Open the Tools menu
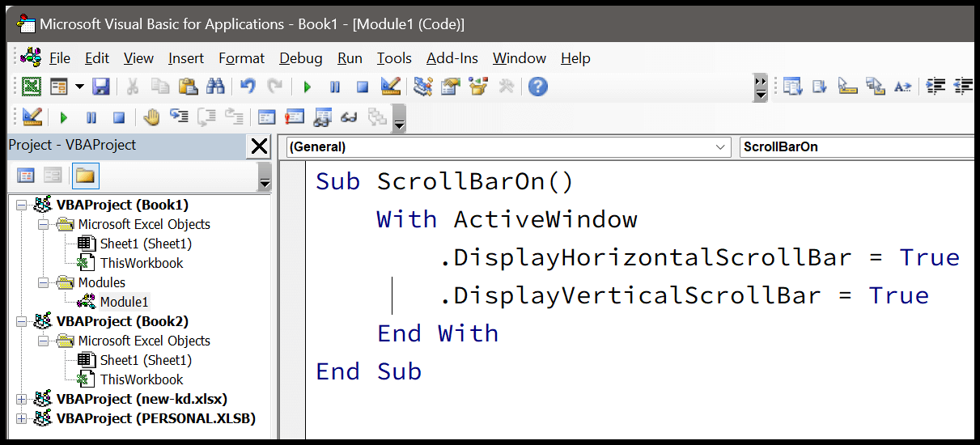 coord(394,58)
